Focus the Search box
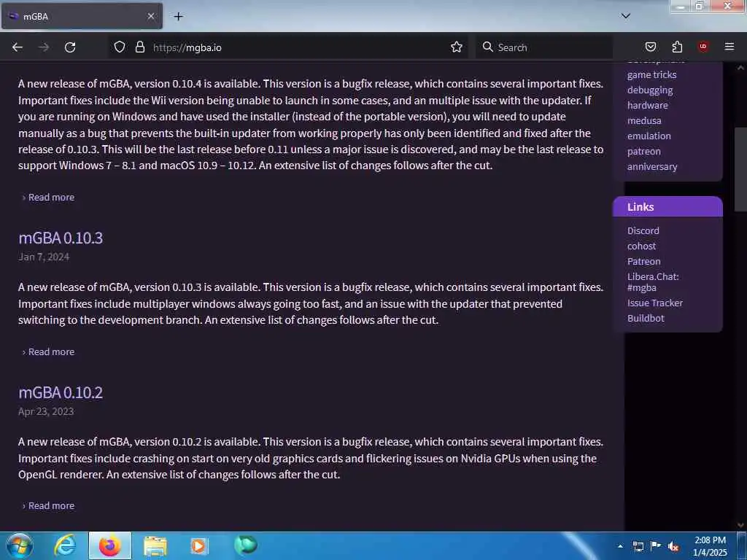747x560 pixels. (x=544, y=47)
